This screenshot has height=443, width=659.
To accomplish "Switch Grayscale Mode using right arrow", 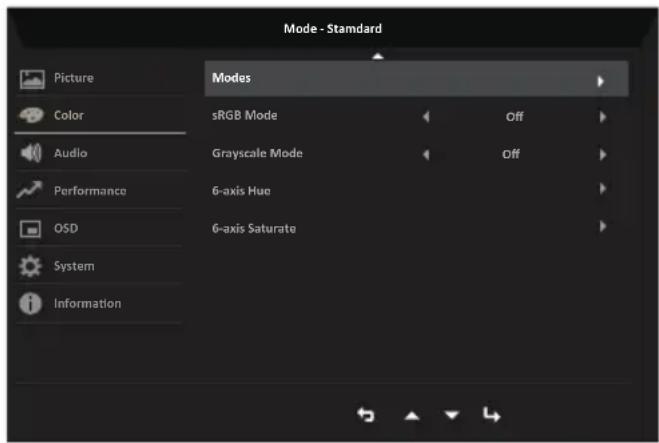I will click(x=603, y=155).
